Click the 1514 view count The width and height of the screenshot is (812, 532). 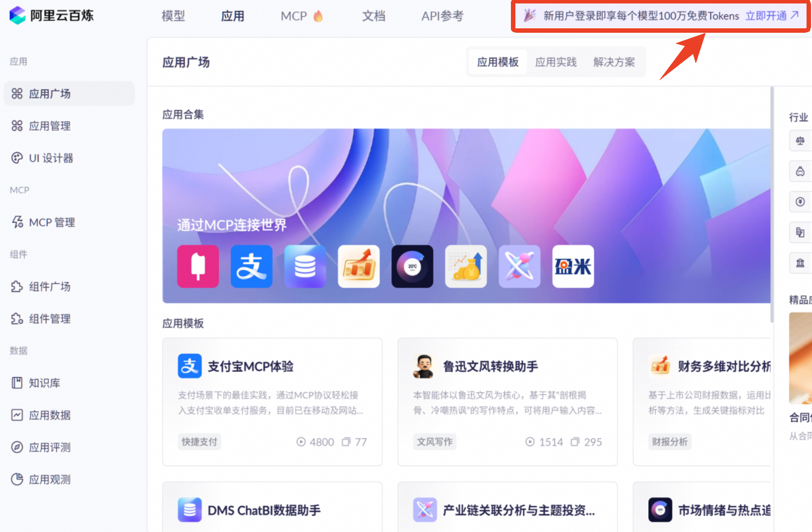click(x=545, y=442)
